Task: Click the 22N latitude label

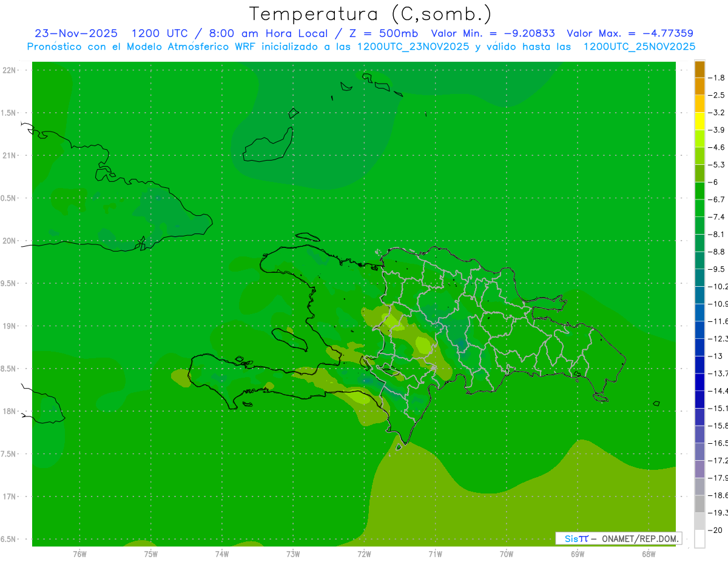Action: coord(8,70)
